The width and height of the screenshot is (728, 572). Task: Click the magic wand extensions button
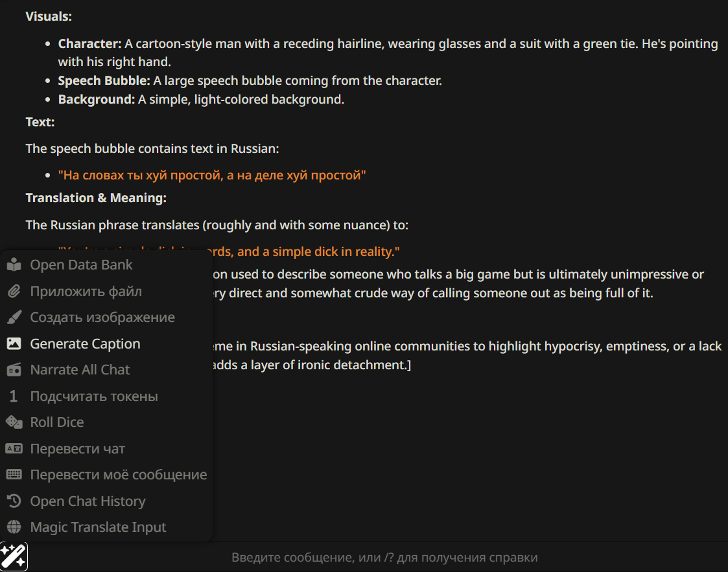14,556
